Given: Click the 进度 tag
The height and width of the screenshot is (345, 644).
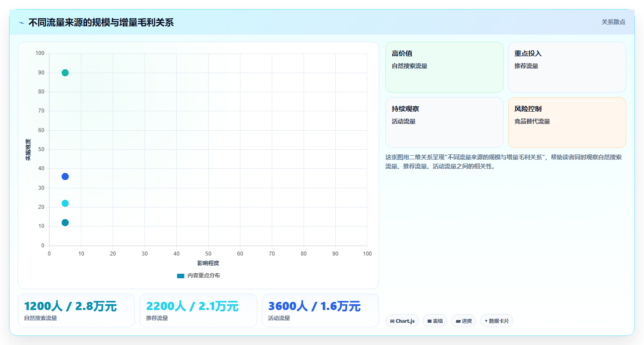Looking at the screenshot, I should (464, 321).
